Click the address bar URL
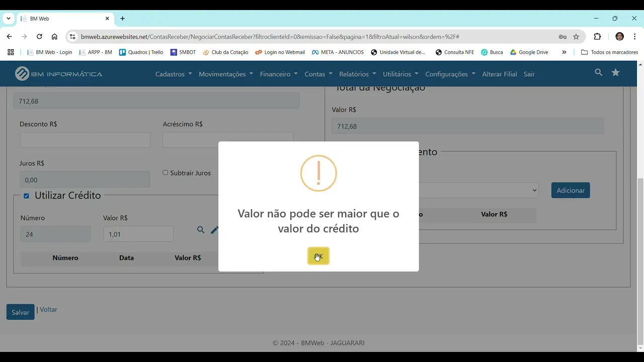 point(270,37)
